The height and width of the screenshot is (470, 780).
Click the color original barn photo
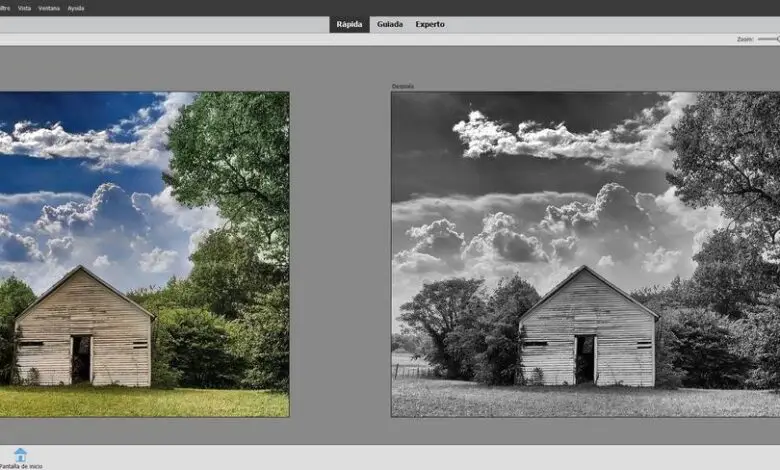[144, 254]
